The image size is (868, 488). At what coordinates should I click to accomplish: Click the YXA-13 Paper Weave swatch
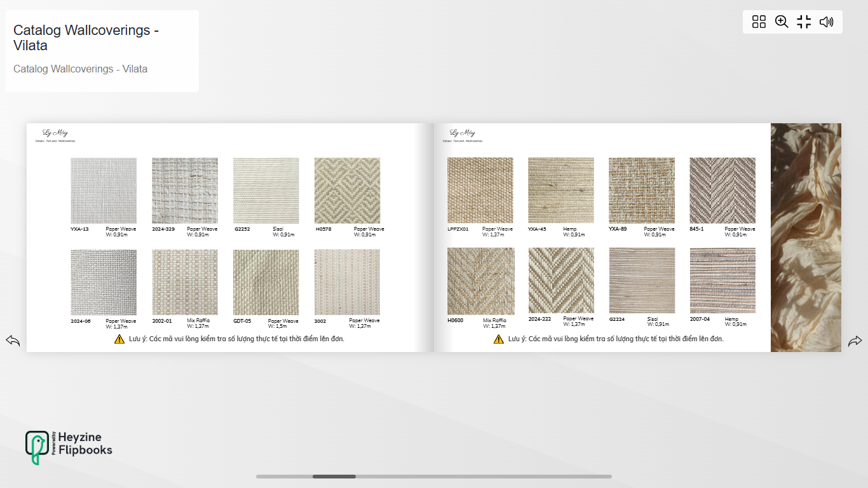[104, 191]
